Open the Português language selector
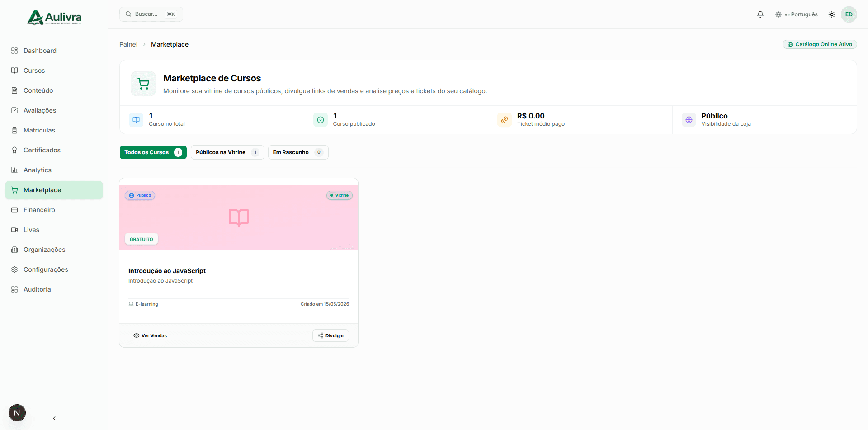 coord(797,14)
